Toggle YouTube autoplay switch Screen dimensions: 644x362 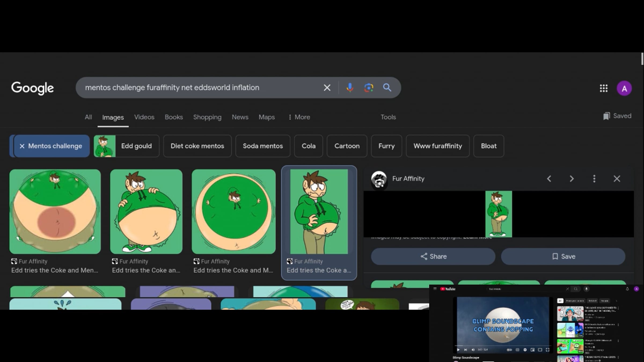click(x=509, y=350)
